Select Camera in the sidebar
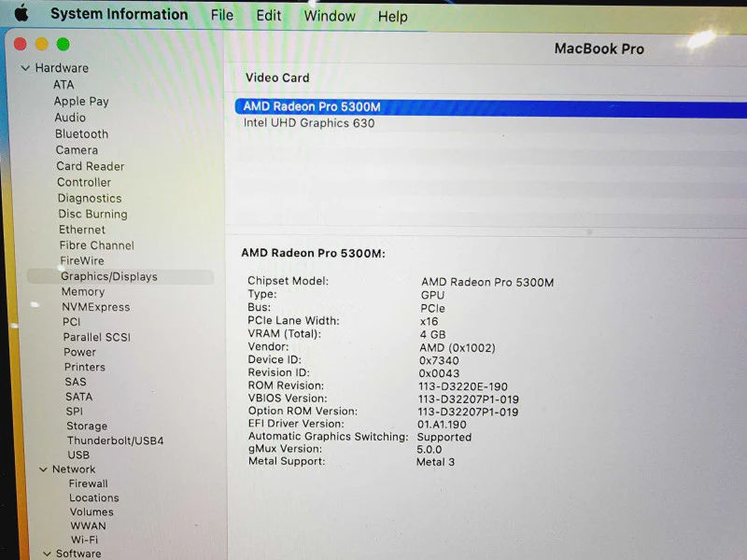This screenshot has height=560, width=747. [x=77, y=150]
